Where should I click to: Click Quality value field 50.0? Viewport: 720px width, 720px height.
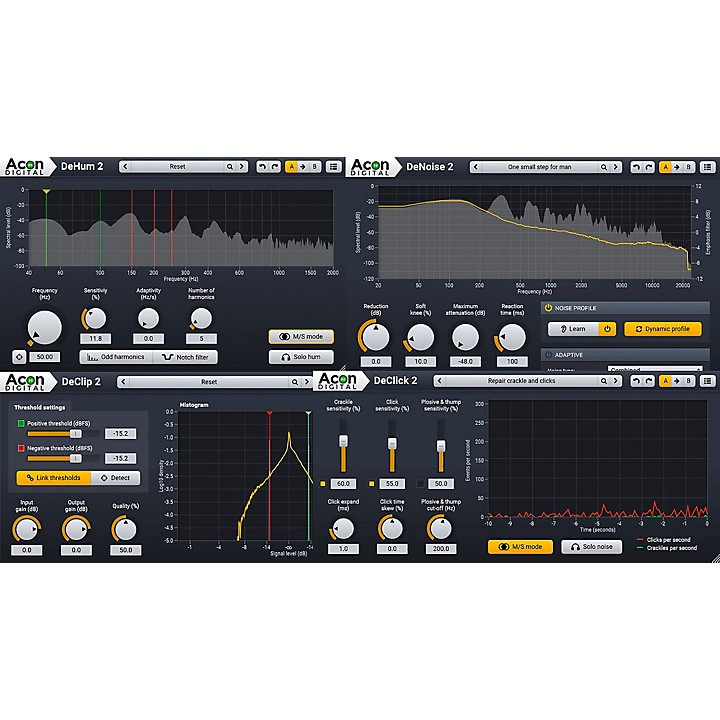pyautogui.click(x=125, y=550)
